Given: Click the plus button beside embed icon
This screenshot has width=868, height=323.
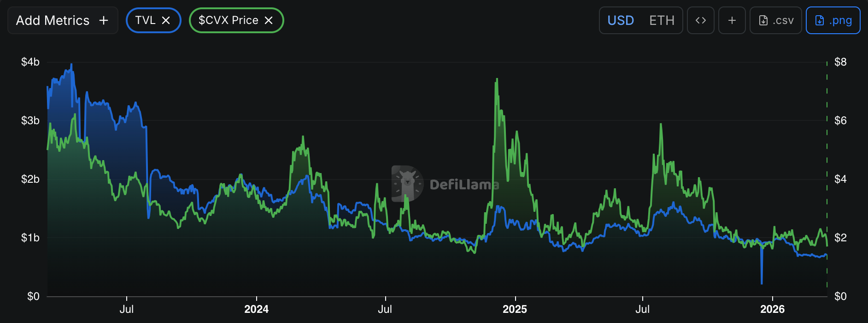Looking at the screenshot, I should click(x=732, y=20).
